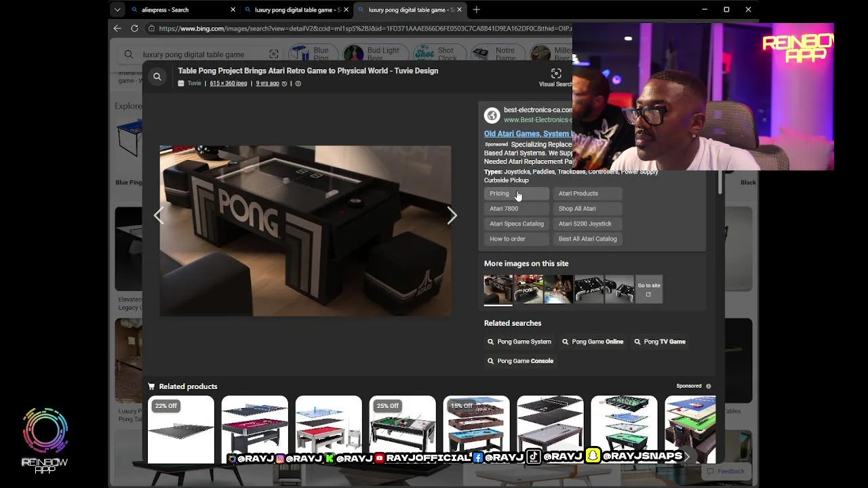868x488 pixels.
Task: Click the detail view search magnifier button
Action: (157, 77)
